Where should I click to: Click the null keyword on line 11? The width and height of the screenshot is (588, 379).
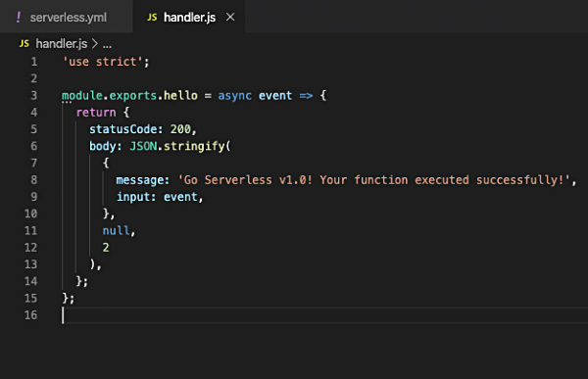(116, 230)
